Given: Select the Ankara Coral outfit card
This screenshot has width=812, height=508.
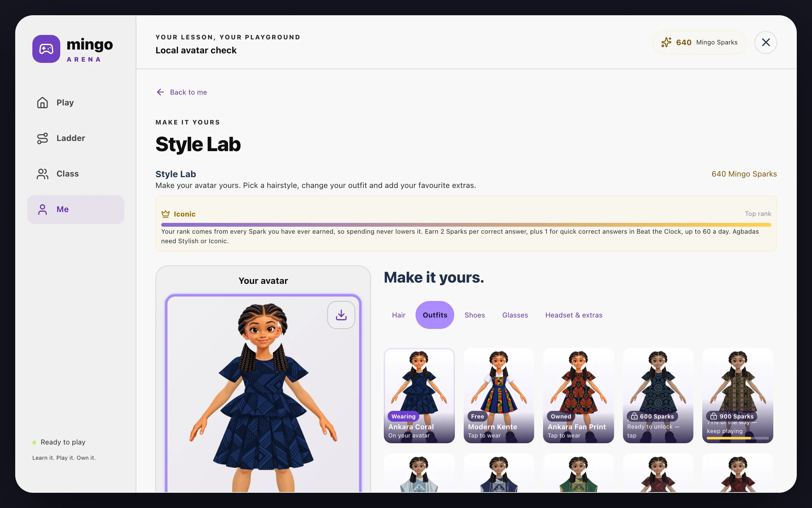Looking at the screenshot, I should tap(419, 396).
